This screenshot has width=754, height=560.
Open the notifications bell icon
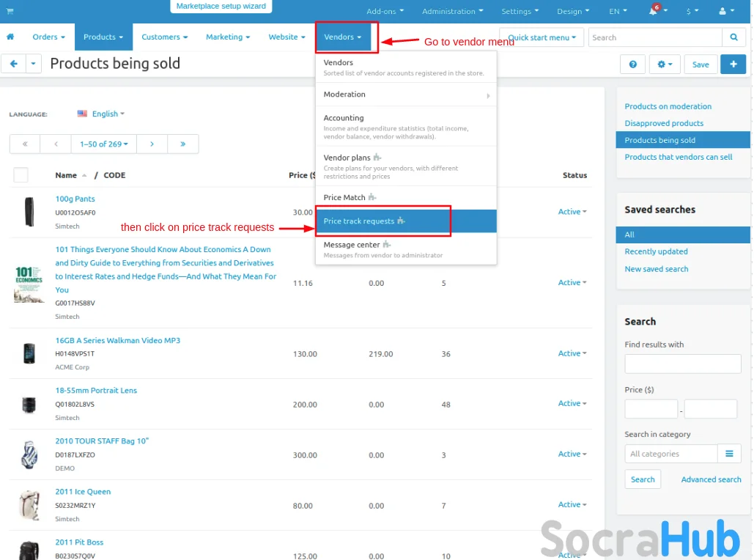pos(654,11)
